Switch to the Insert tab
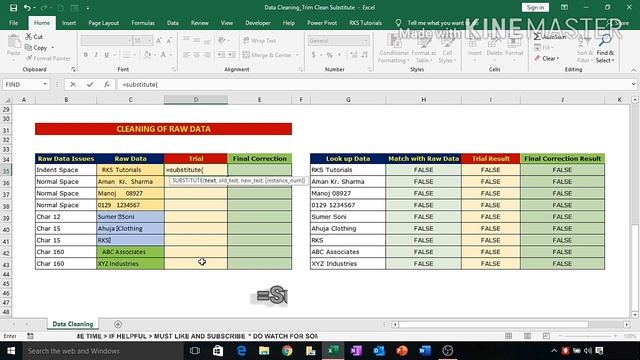This screenshot has height=360, width=640. (69, 23)
